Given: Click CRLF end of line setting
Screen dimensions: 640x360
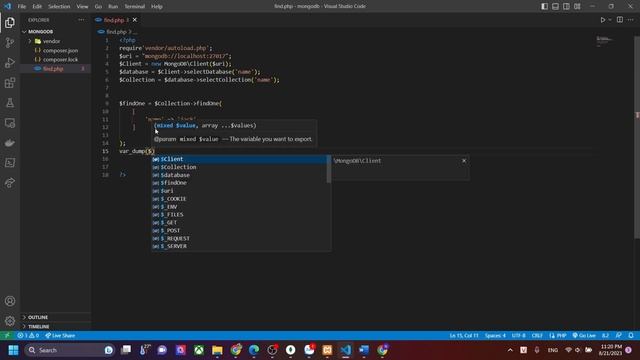Looking at the screenshot, I should coord(537,336).
